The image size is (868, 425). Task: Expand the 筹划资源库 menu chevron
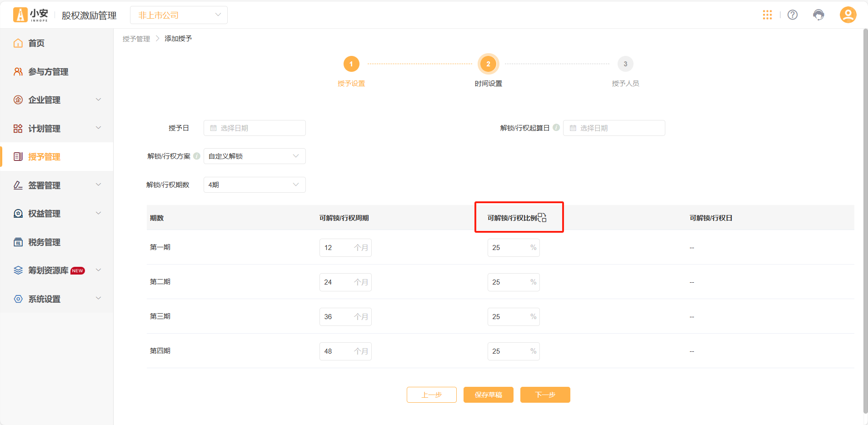(98, 270)
